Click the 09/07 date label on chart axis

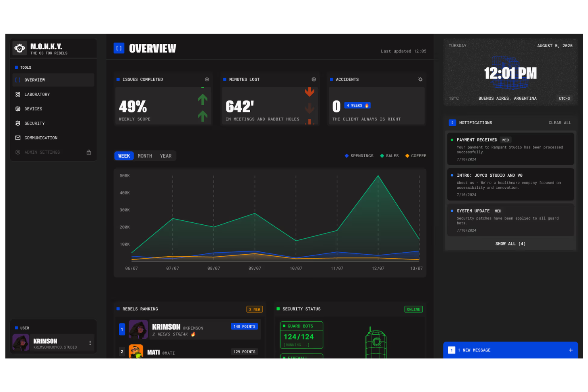point(255,268)
